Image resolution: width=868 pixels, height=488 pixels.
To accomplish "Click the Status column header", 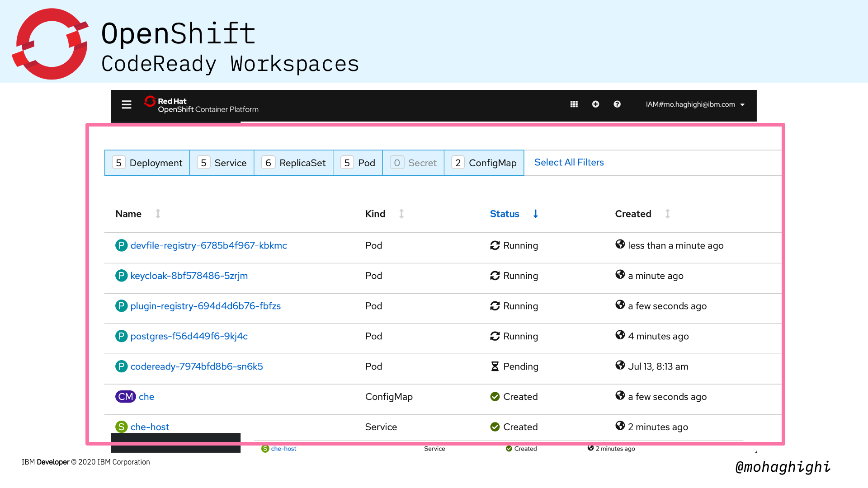I will 505,214.
